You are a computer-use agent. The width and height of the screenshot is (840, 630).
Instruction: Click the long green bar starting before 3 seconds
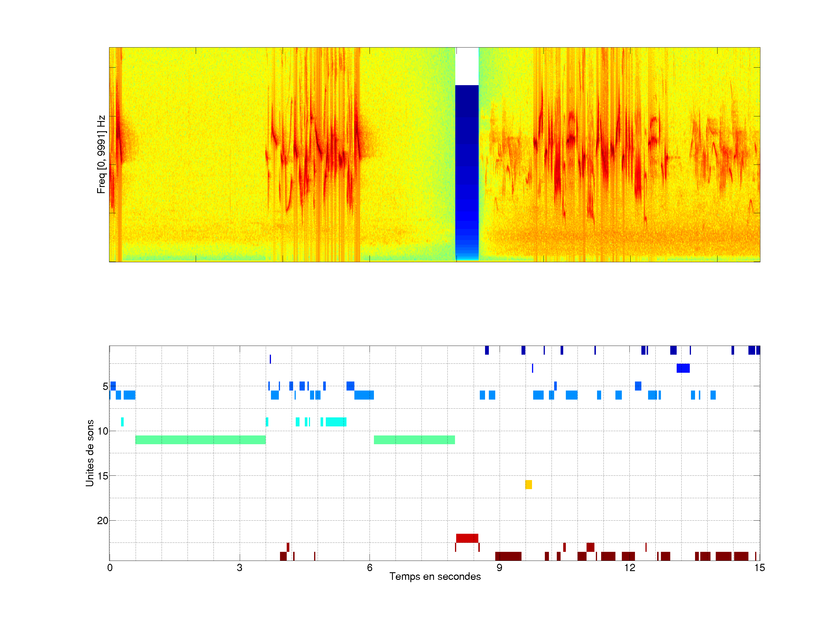tap(200, 440)
